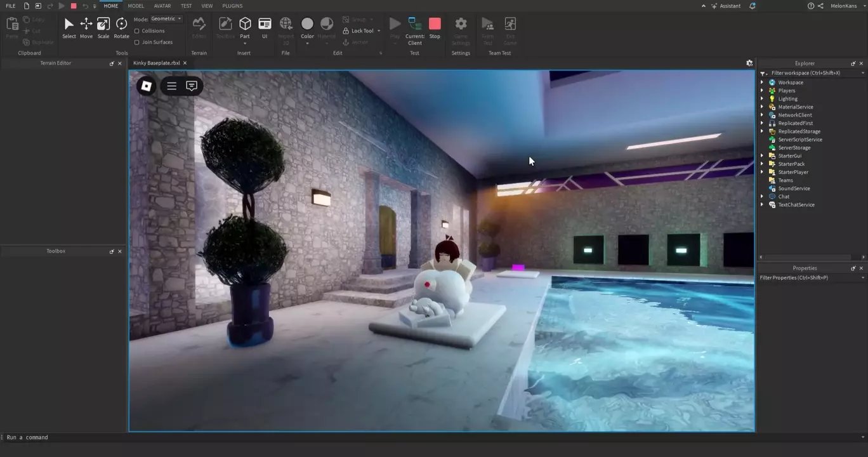Activate the Scale tool
This screenshot has width=868, height=457.
point(103,27)
